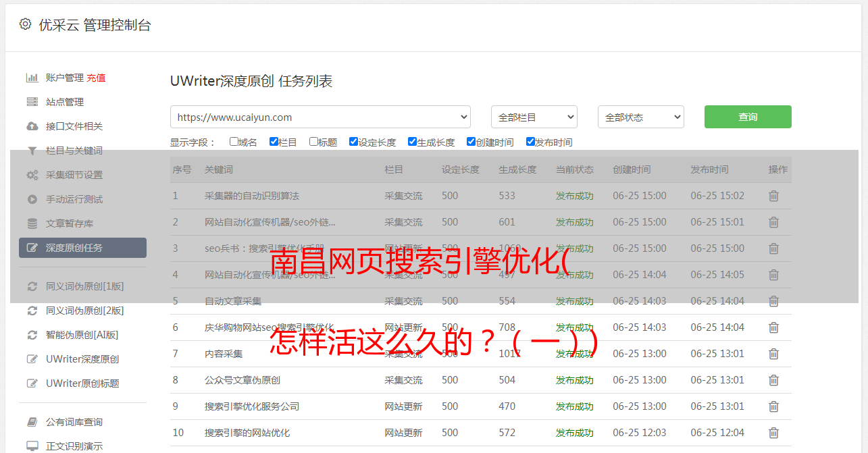Click keyword 公众号文章伪原创
Image resolution: width=868 pixels, height=453 pixels.
click(242, 380)
